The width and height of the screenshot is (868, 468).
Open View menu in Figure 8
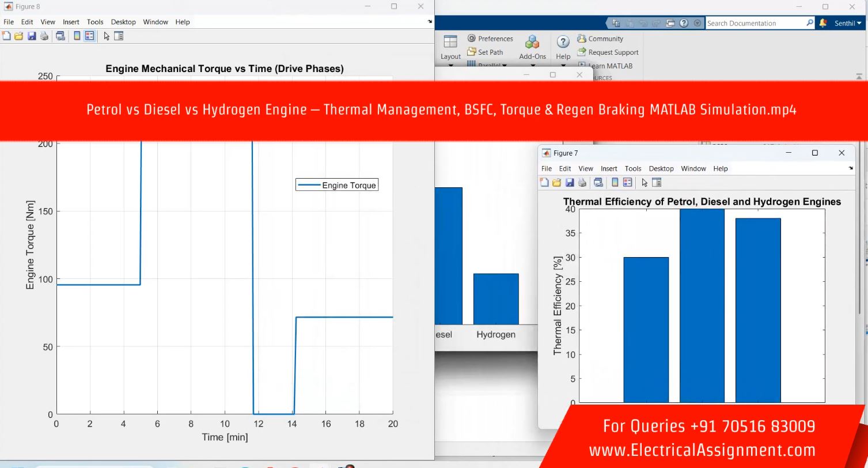(48, 22)
